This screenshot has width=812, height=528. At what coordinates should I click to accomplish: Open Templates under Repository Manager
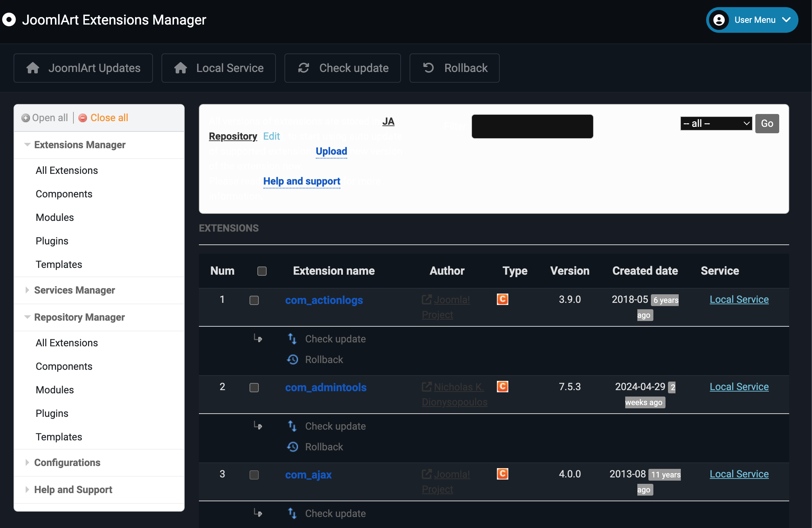[59, 437]
